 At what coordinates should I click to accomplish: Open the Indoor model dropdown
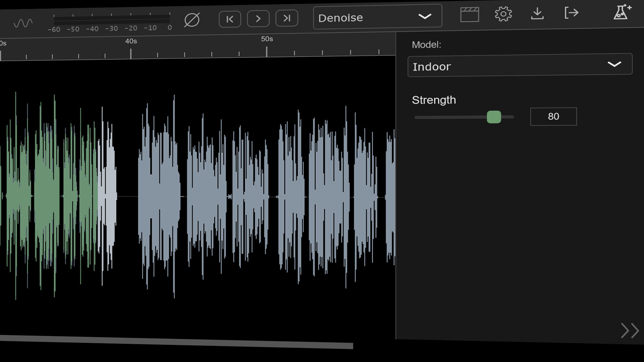tap(520, 65)
